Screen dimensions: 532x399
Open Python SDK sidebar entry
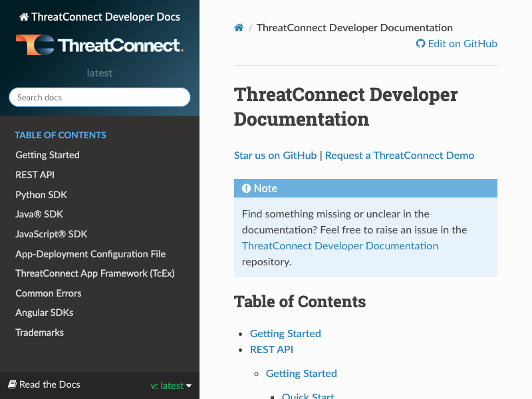pos(41,195)
